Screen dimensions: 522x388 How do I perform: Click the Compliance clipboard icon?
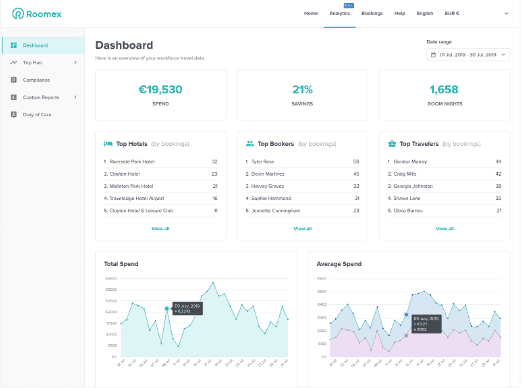14,80
